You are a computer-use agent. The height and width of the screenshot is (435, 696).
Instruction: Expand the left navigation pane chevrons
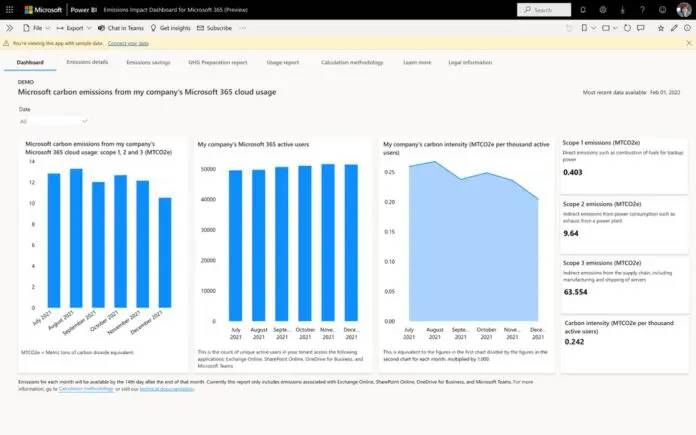click(9, 28)
